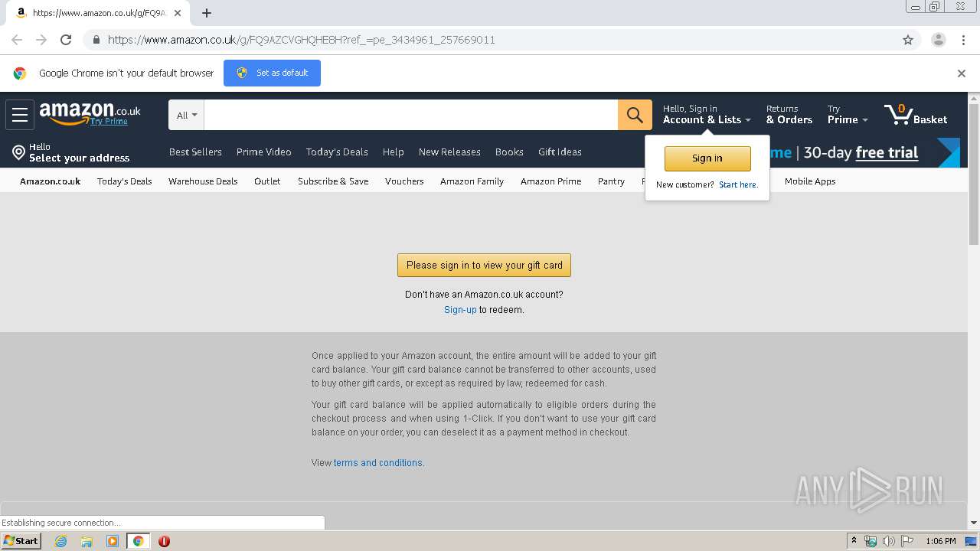Click the taskbar clock 1:06 PM

(x=940, y=541)
